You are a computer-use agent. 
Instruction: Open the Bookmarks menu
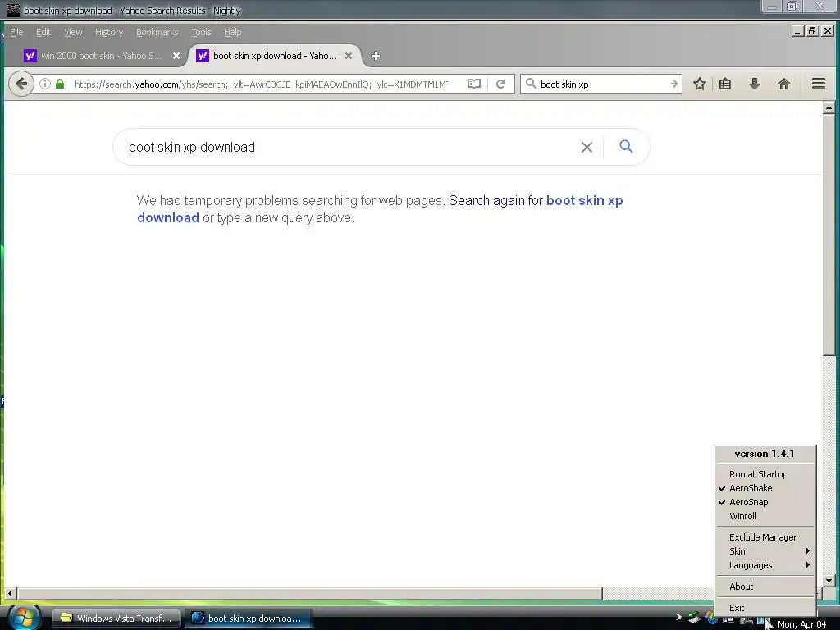pyautogui.click(x=157, y=32)
